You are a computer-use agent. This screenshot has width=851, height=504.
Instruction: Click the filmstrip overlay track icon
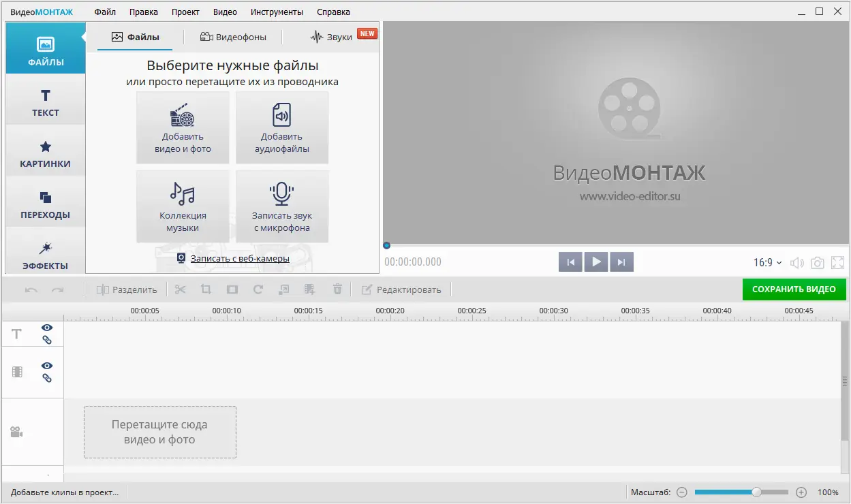coord(17,372)
